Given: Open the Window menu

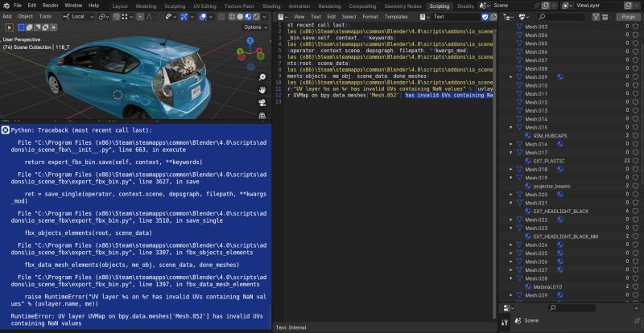Looking at the screenshot, I should coord(73,6).
